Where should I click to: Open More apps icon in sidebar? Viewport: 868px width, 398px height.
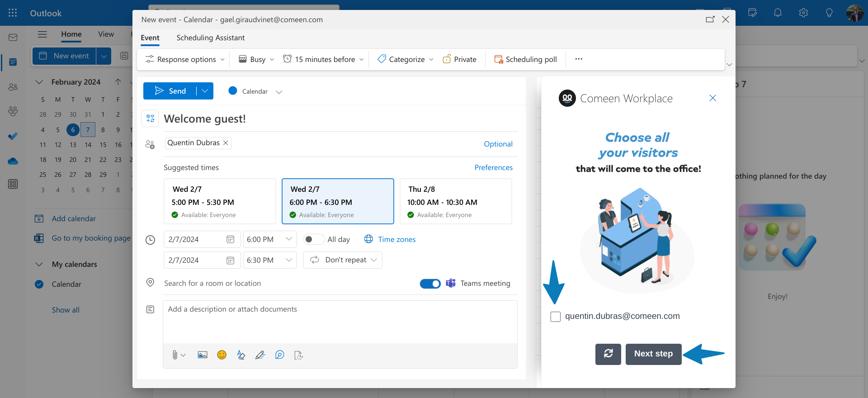tap(13, 184)
